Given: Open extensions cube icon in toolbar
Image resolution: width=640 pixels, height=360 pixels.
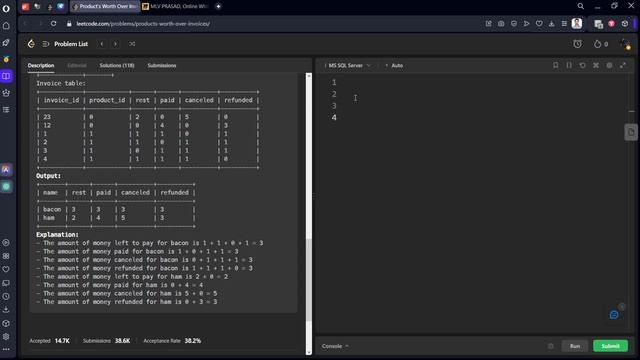Looking at the screenshot, I should point(625,24).
